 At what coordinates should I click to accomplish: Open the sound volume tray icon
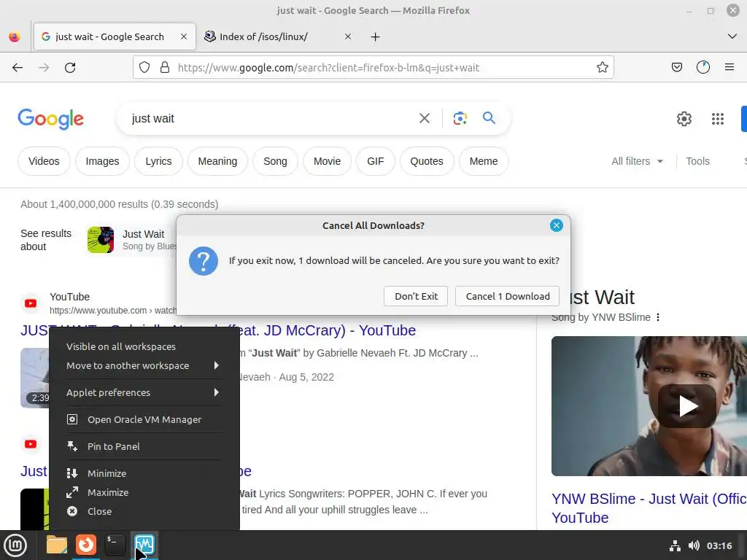(x=694, y=545)
